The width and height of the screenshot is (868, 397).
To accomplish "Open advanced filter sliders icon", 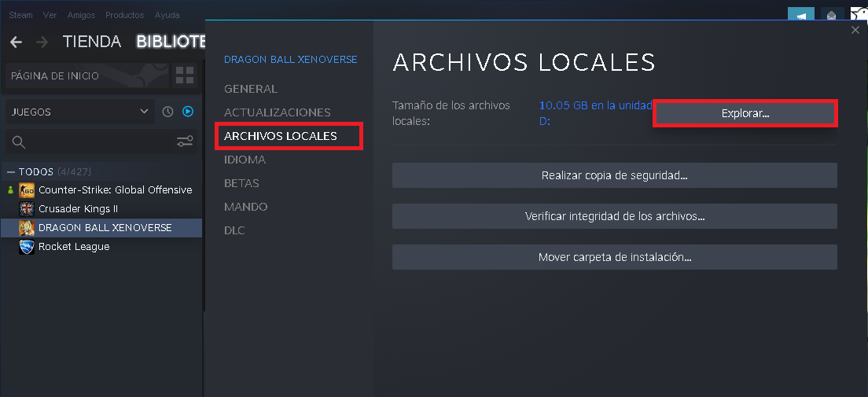I will (x=185, y=142).
